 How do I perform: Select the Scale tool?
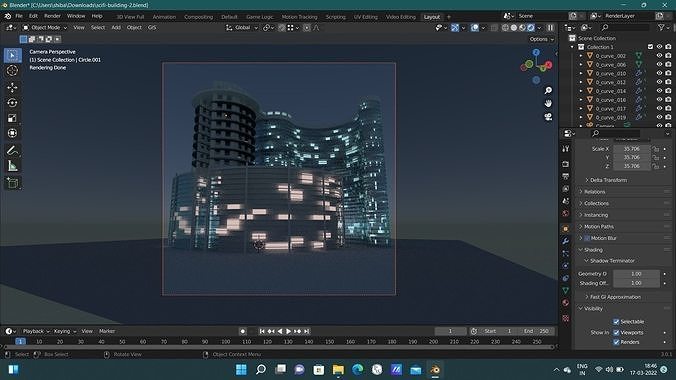pyautogui.click(x=13, y=118)
